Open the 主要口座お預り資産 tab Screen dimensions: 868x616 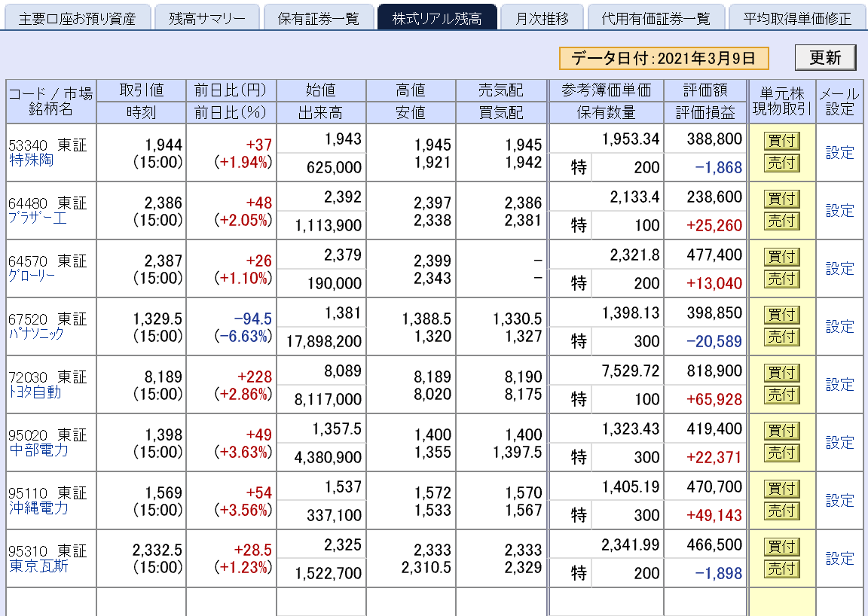point(78,18)
